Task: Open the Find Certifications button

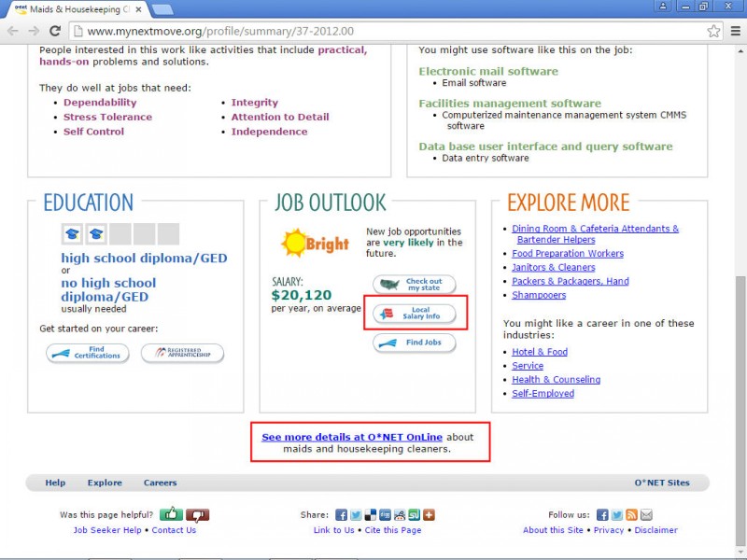Action: point(88,353)
